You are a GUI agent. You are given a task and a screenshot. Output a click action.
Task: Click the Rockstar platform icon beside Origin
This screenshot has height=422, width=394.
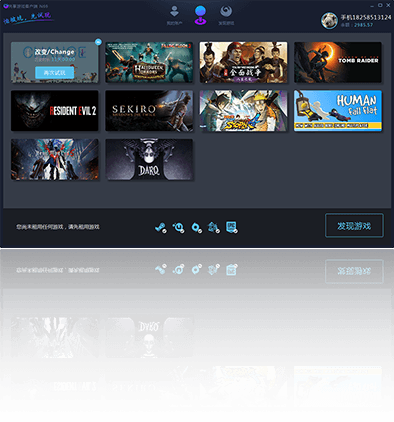coord(214,228)
